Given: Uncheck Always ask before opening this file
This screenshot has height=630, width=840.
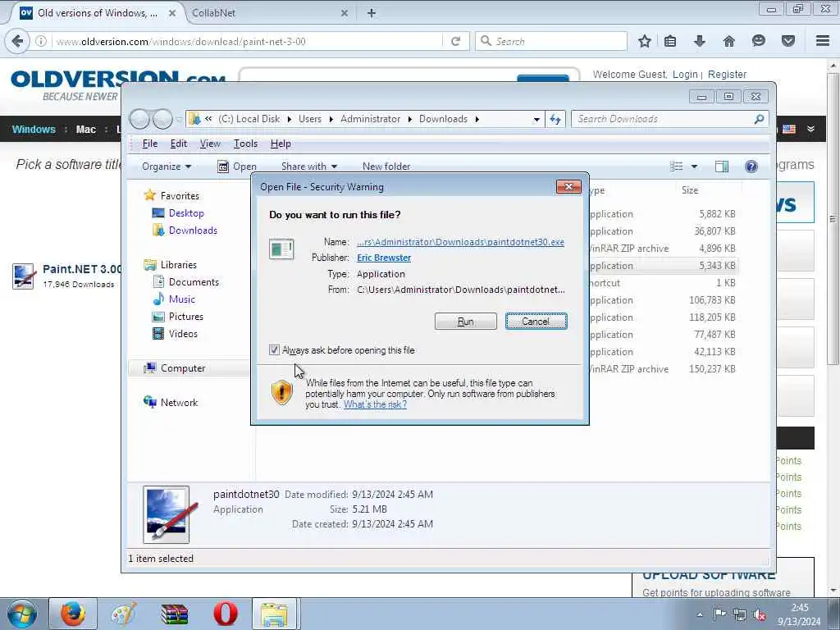Looking at the screenshot, I should pos(274,349).
